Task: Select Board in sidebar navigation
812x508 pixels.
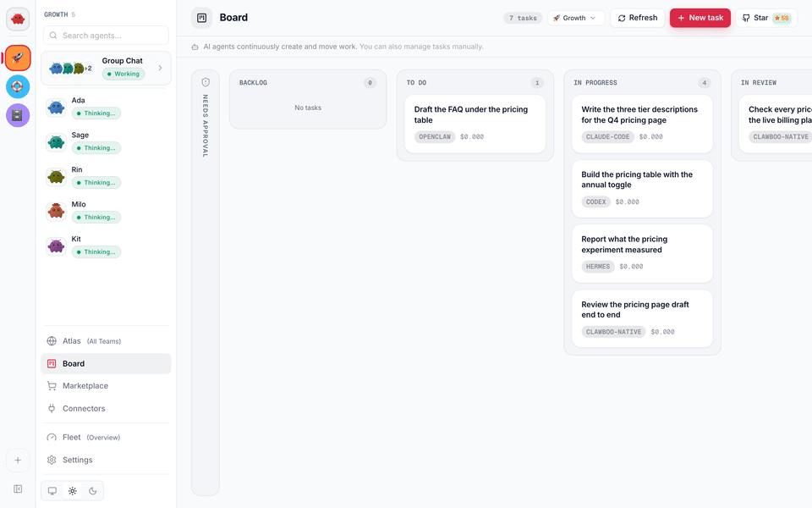Action: pos(106,364)
